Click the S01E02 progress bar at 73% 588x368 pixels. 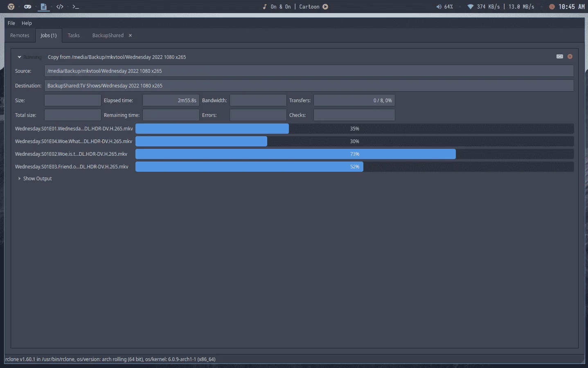coord(354,154)
